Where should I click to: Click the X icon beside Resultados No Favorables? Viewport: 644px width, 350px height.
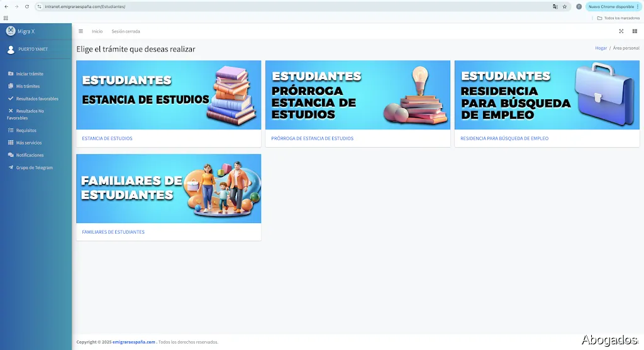point(11,111)
